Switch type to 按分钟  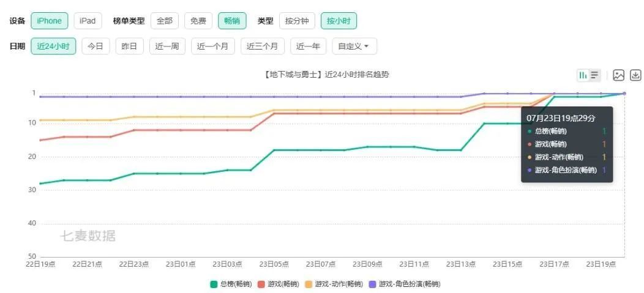(297, 21)
